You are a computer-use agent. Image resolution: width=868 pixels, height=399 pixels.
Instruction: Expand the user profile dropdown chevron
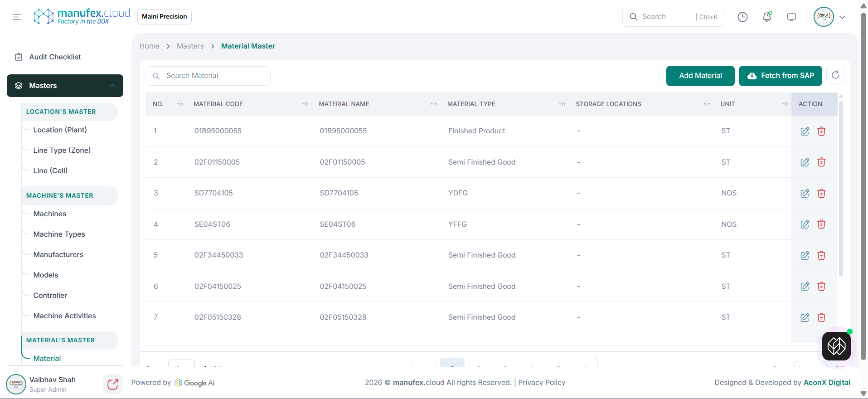click(x=842, y=17)
